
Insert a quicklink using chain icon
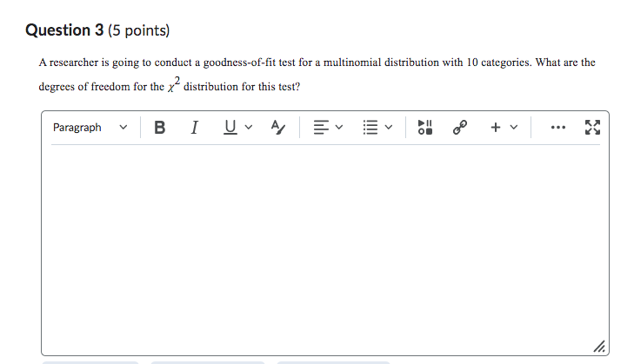(x=460, y=127)
